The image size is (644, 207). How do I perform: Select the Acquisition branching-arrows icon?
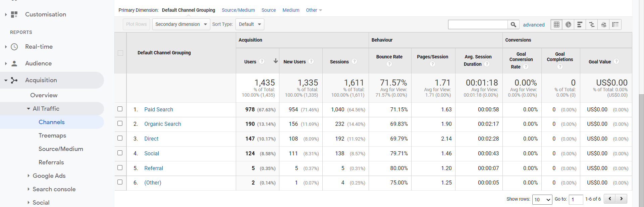coord(14,80)
